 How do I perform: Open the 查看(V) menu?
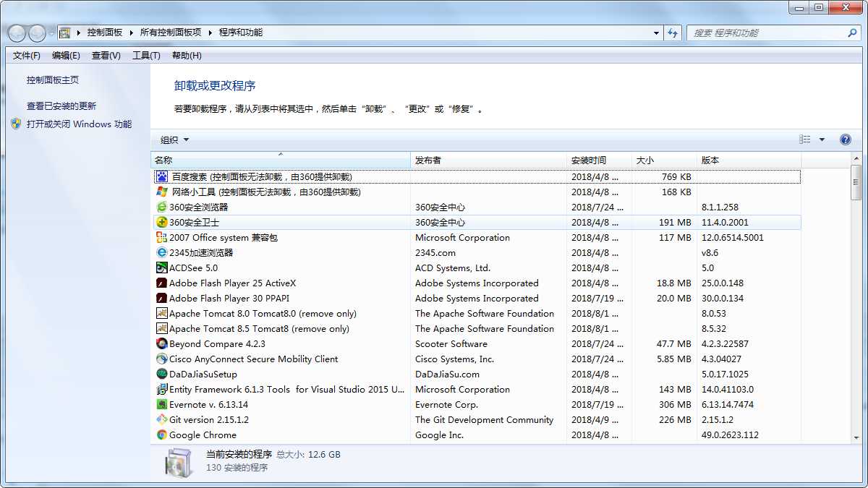click(x=106, y=56)
